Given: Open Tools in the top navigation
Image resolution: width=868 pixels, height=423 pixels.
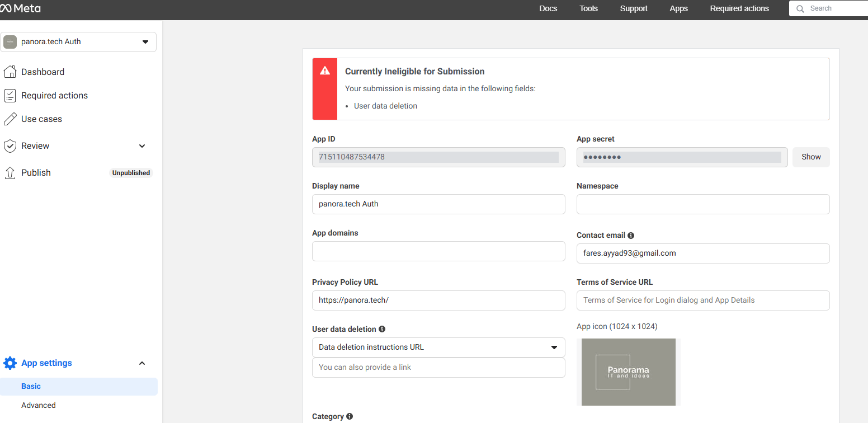Looking at the screenshot, I should [588, 8].
